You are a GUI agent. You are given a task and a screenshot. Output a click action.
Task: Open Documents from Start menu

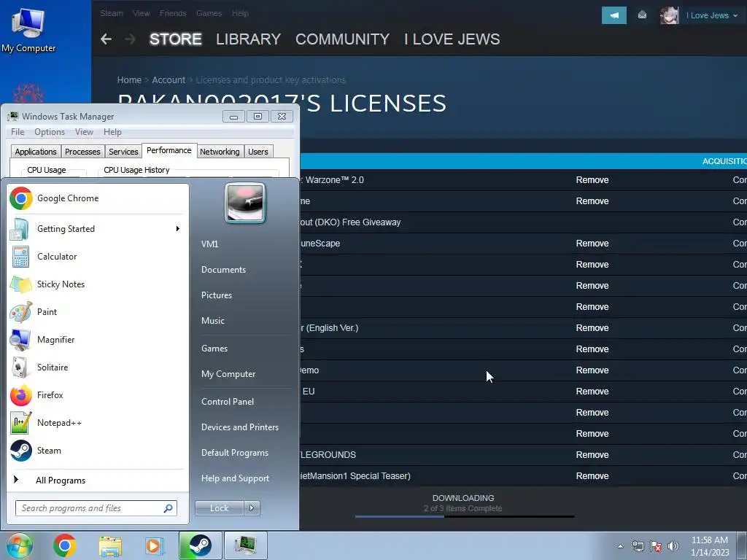pos(223,270)
